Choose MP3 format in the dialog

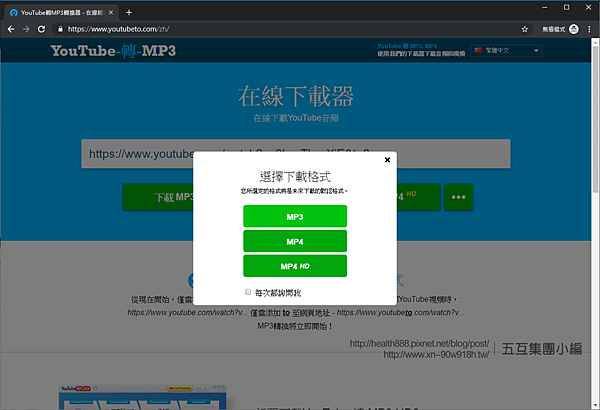click(295, 216)
